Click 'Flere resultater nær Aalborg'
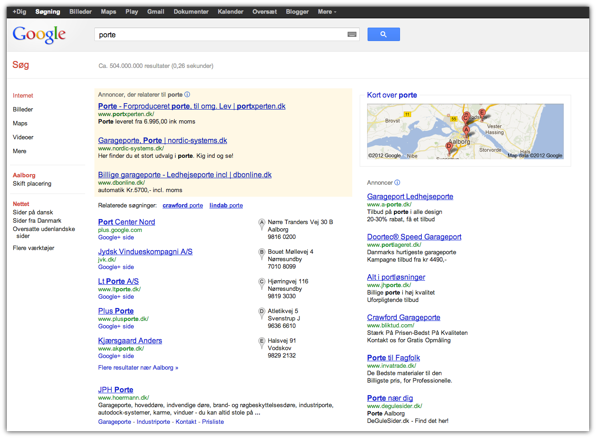Viewport: 596px width, 438px height. click(138, 368)
